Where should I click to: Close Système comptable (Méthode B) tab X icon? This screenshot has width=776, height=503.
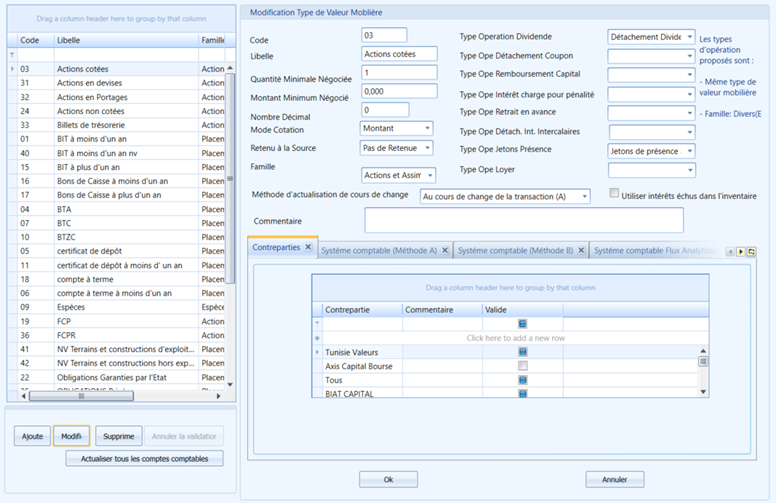coord(582,251)
